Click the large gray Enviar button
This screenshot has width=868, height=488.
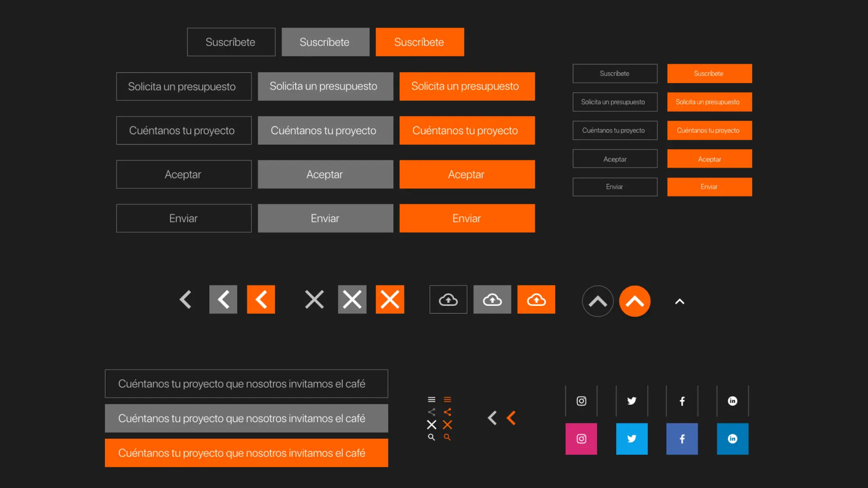click(x=325, y=218)
